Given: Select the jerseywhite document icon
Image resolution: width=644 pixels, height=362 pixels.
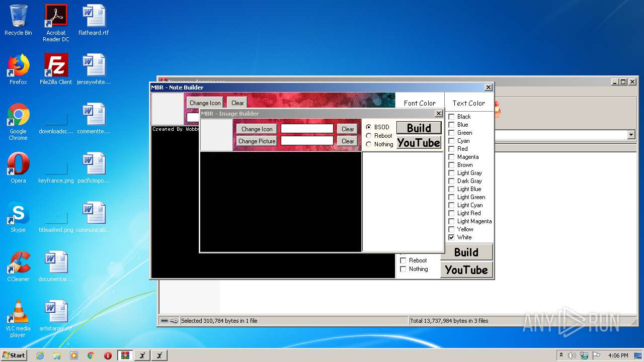Looking at the screenshot, I should click(94, 69).
